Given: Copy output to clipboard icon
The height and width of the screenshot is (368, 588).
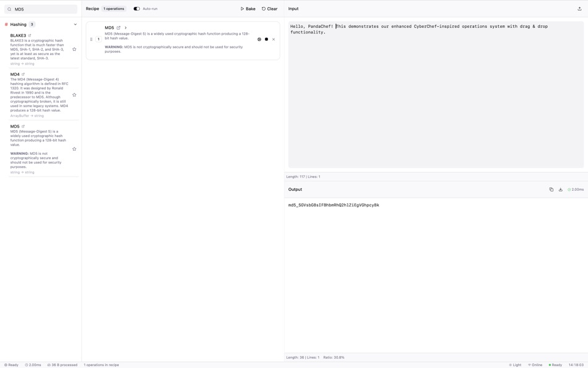Looking at the screenshot, I should (551, 190).
